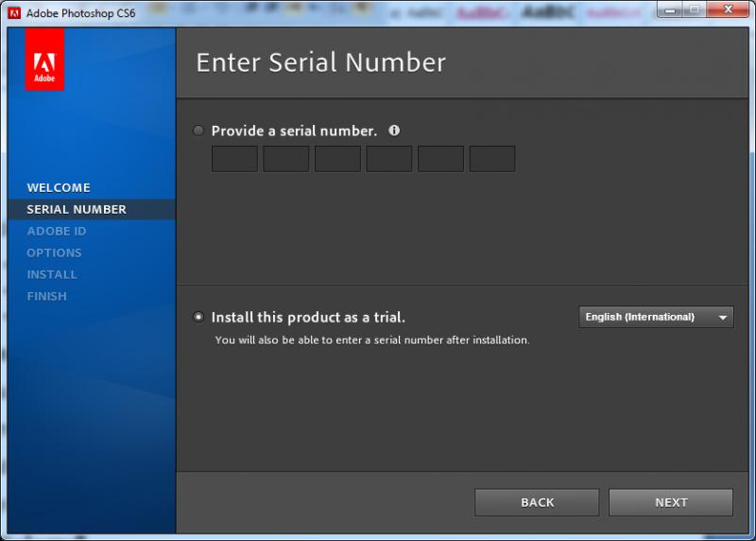Screen dimensions: 756x541
Task: Click the 'You will also be able to enter a serial number' note
Action: (x=371, y=340)
